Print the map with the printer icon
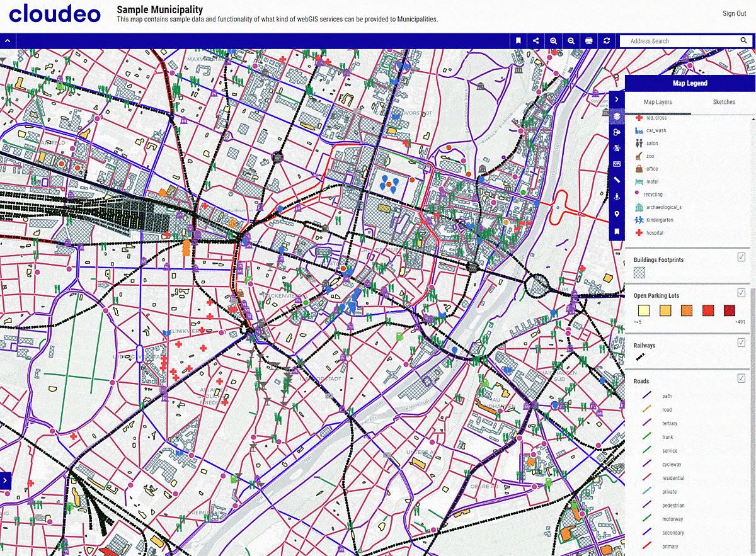Viewport: 756px width, 556px height. [589, 41]
